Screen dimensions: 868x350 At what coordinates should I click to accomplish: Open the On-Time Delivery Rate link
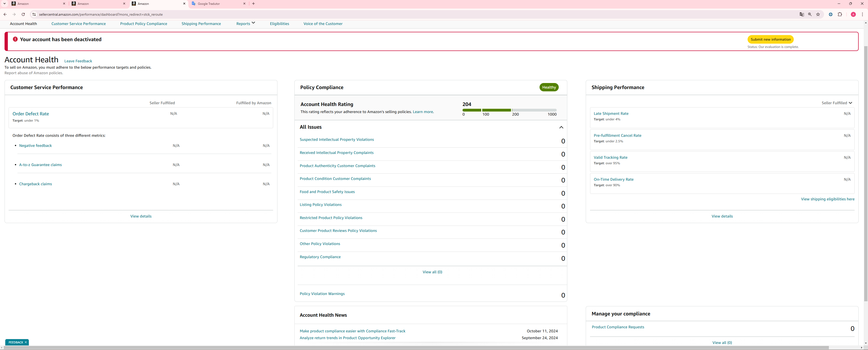pos(613,179)
